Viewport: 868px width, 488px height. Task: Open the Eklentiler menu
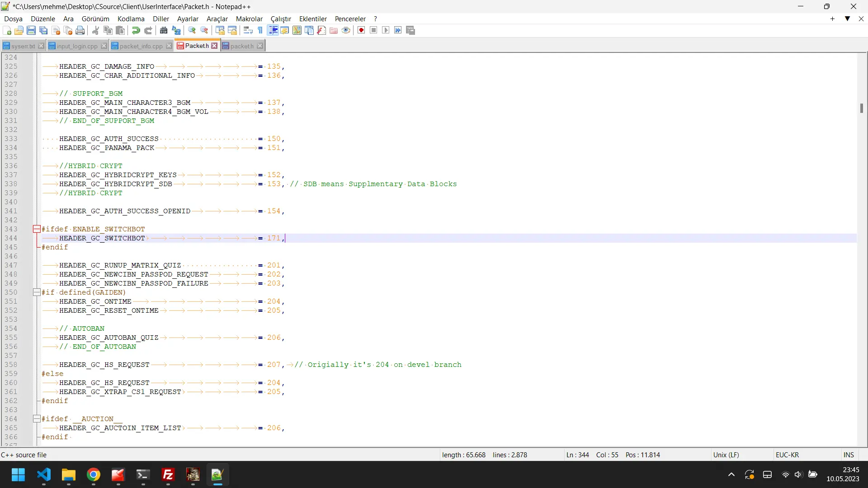point(313,19)
